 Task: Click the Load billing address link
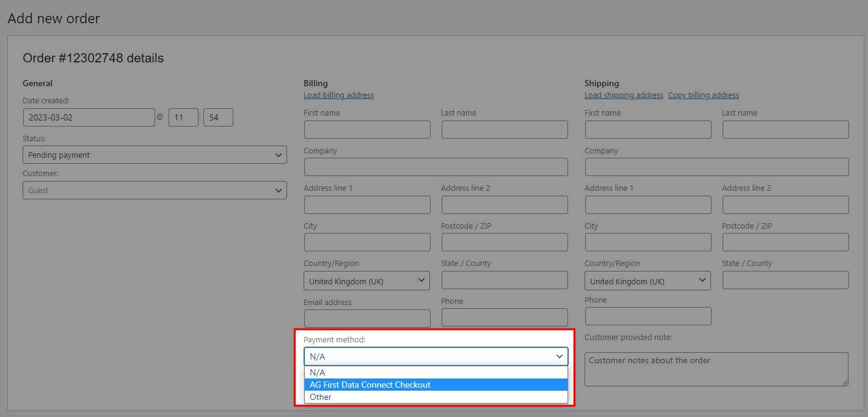pos(338,95)
